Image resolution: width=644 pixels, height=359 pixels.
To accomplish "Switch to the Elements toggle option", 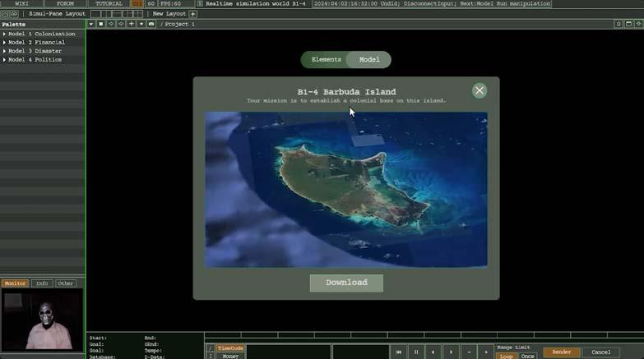I will (x=326, y=60).
